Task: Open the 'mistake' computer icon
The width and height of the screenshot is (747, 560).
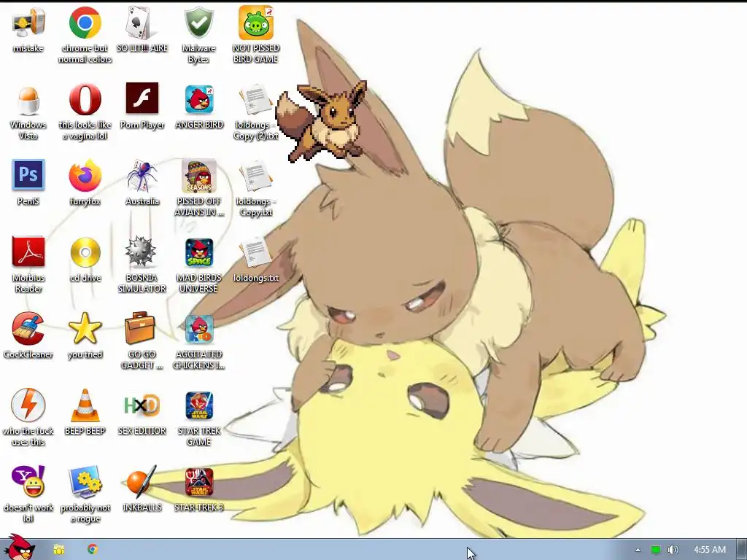Action: click(x=28, y=23)
